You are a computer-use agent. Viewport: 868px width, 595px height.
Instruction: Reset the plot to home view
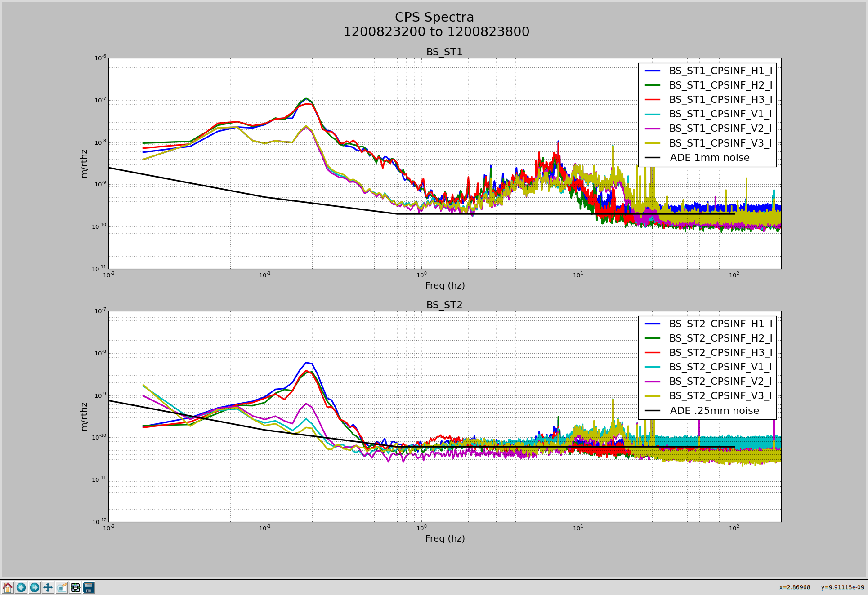pos(8,587)
